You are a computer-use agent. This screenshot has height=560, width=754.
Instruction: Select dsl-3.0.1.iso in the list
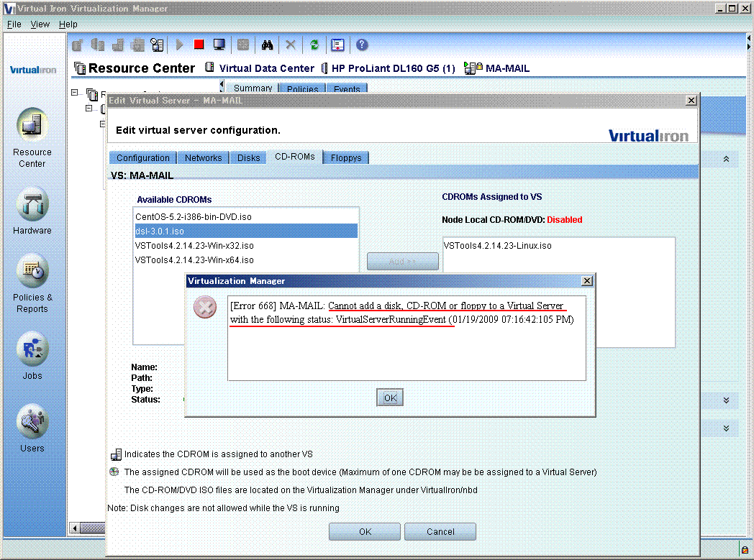tap(246, 231)
